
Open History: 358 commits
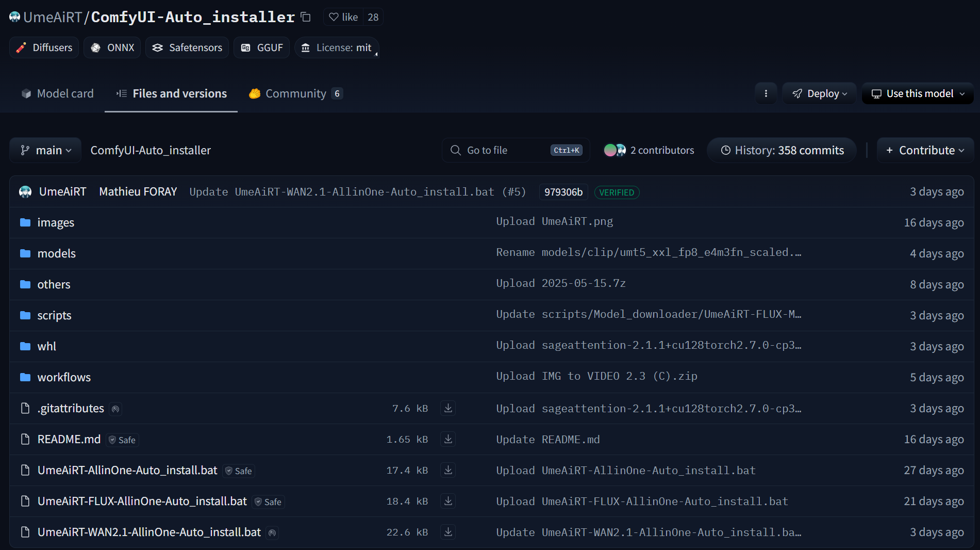pyautogui.click(x=782, y=150)
